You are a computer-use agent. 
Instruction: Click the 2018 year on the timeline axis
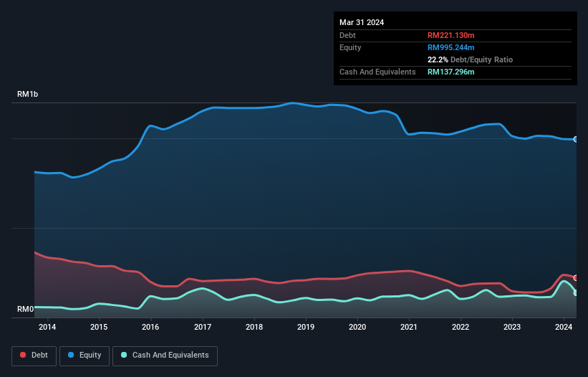pyautogui.click(x=254, y=328)
